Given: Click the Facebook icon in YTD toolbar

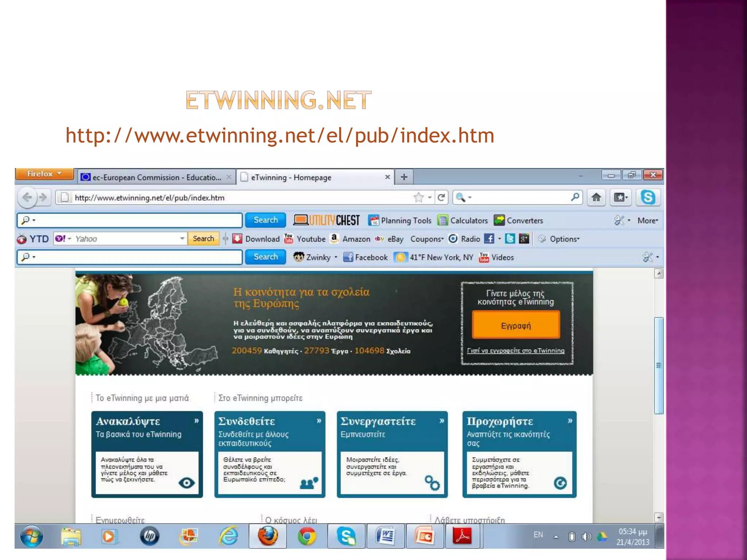Looking at the screenshot, I should coord(489,239).
